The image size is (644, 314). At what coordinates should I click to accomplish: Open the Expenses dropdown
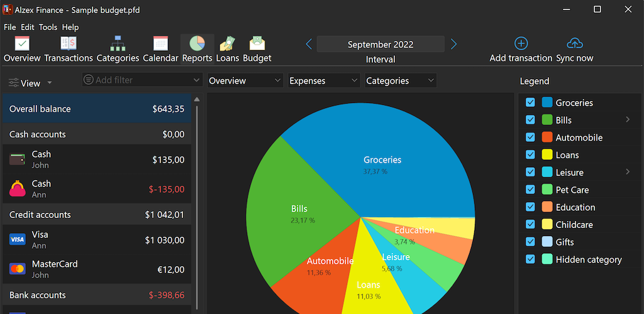323,81
